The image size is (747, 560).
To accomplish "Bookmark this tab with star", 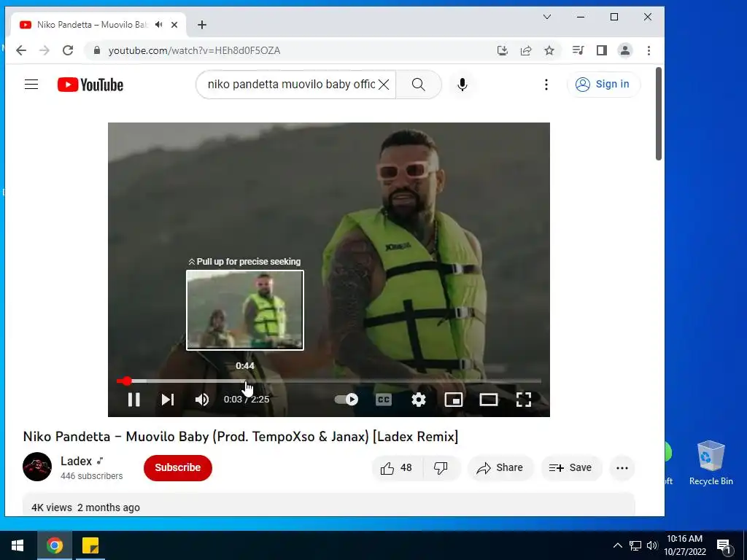I will [549, 50].
